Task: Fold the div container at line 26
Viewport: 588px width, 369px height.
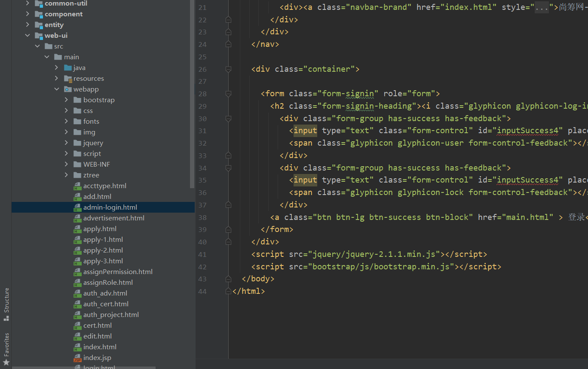Action: [228, 69]
